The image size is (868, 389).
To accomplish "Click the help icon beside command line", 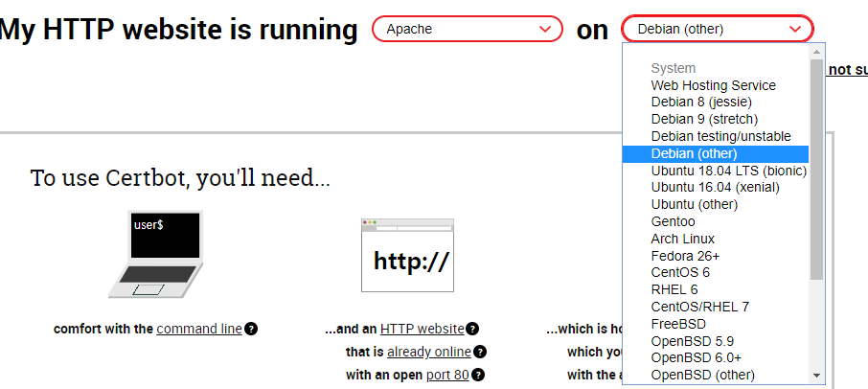I will click(x=251, y=329).
